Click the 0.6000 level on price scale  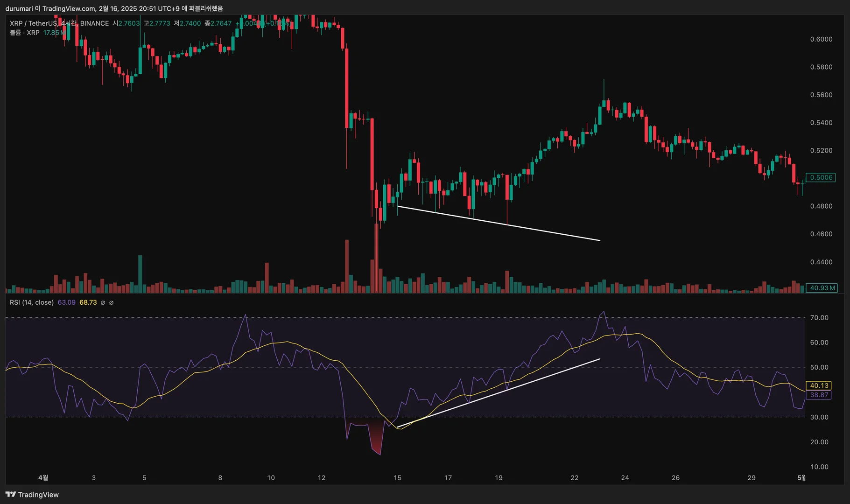pyautogui.click(x=821, y=39)
